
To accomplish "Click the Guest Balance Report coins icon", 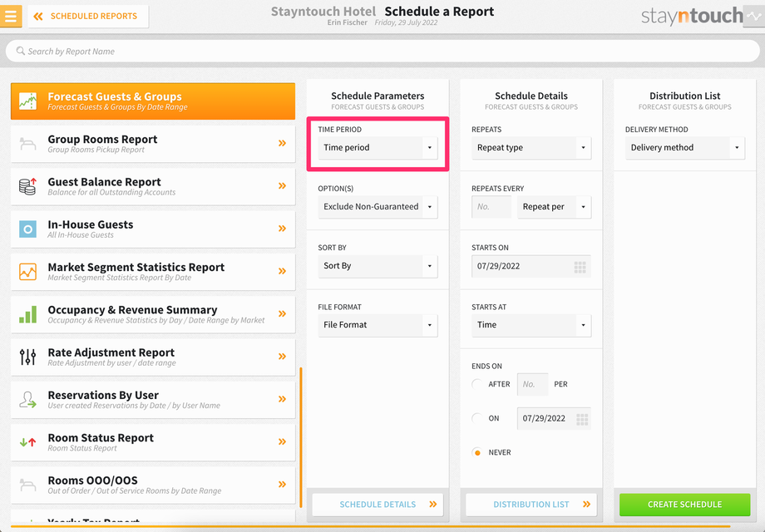I will [27, 186].
